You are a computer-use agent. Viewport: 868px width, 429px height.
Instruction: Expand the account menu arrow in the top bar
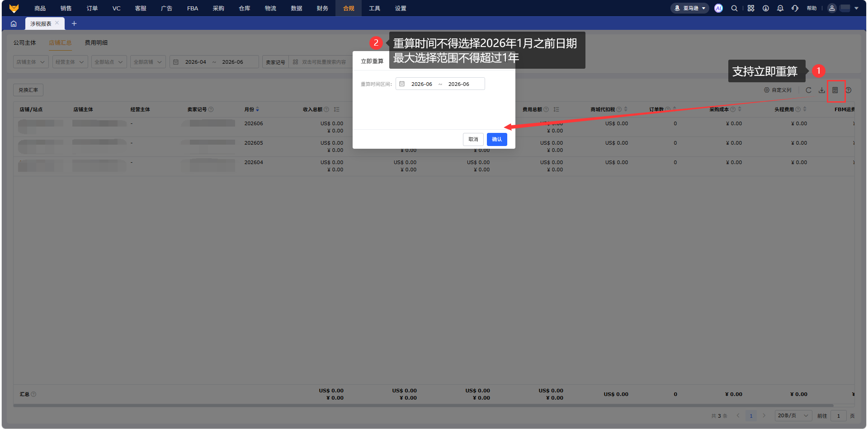pyautogui.click(x=856, y=8)
